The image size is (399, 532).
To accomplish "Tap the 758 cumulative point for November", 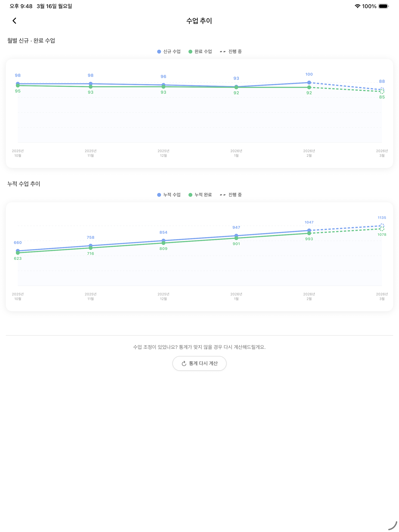I will 90,246.
